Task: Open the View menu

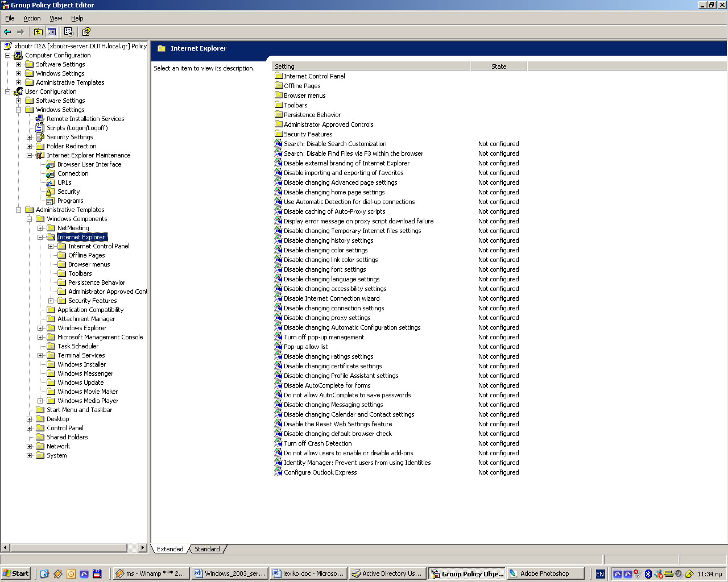Action: pos(56,18)
